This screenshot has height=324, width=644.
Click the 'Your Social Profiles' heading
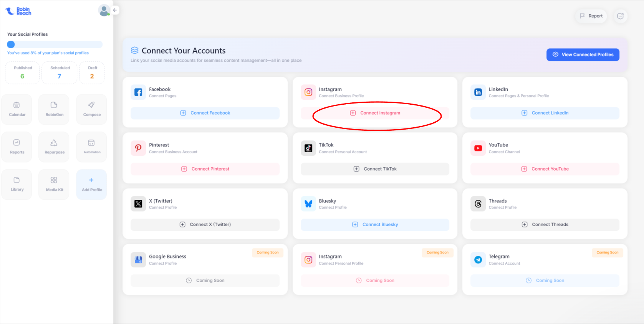click(28, 35)
